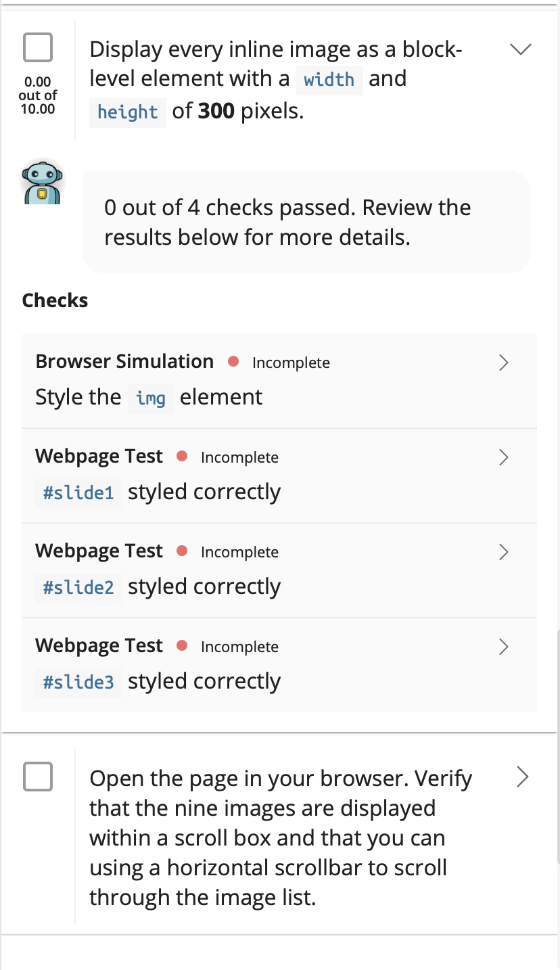Click the '0 out of 4 checks passed' message
Viewport: 560px width, 970px height.
click(288, 222)
